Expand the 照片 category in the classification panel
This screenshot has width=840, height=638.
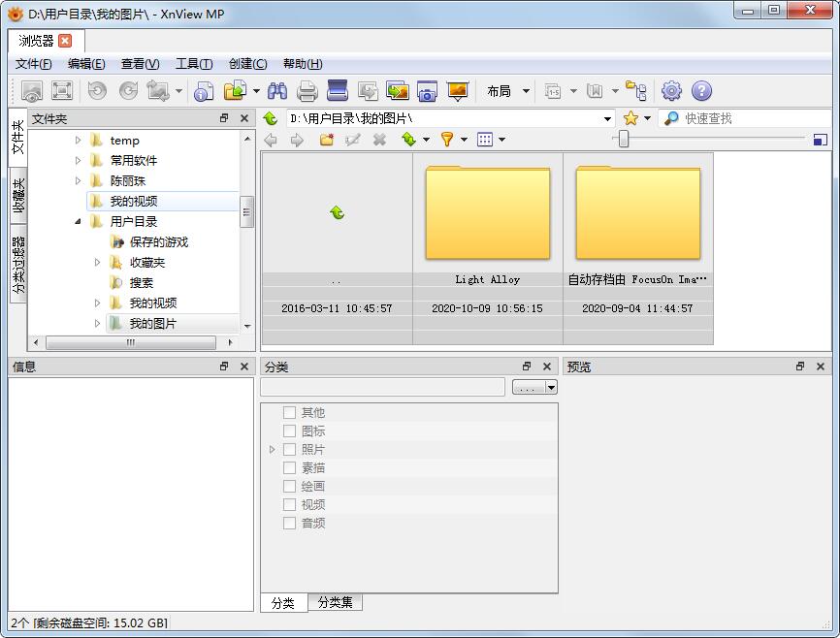tap(272, 448)
